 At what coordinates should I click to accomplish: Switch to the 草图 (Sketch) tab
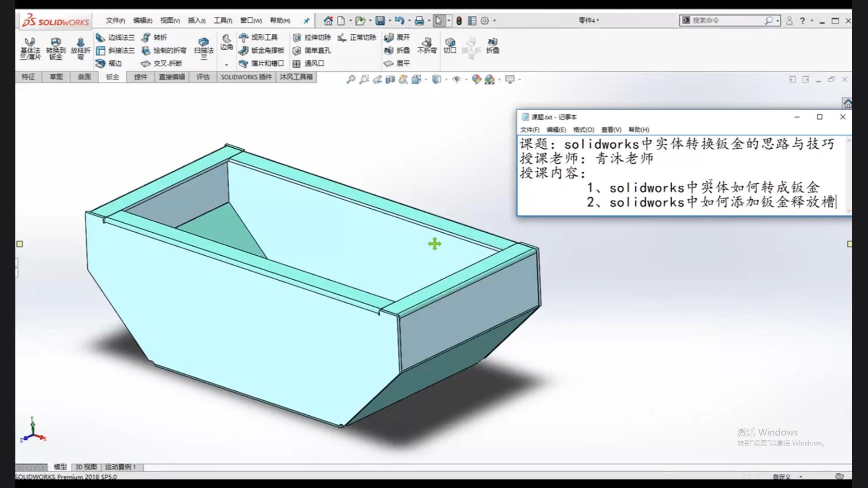point(56,77)
